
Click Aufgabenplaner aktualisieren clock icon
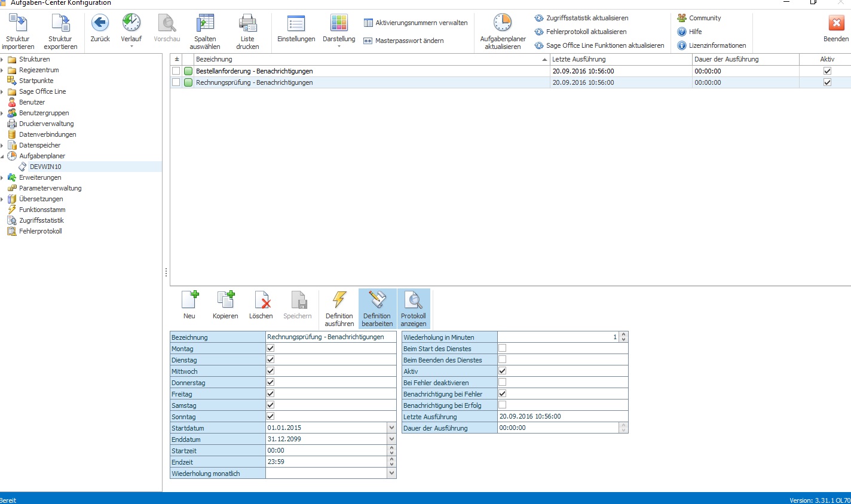pos(503,23)
